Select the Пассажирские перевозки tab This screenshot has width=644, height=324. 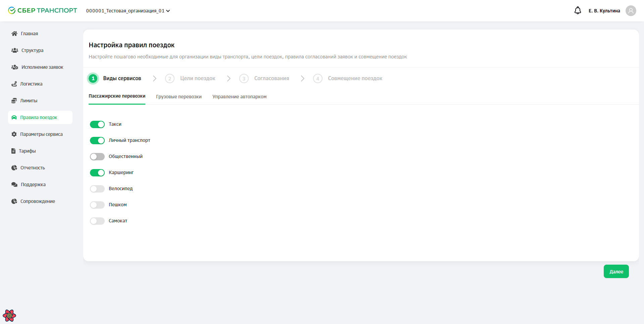coord(117,96)
